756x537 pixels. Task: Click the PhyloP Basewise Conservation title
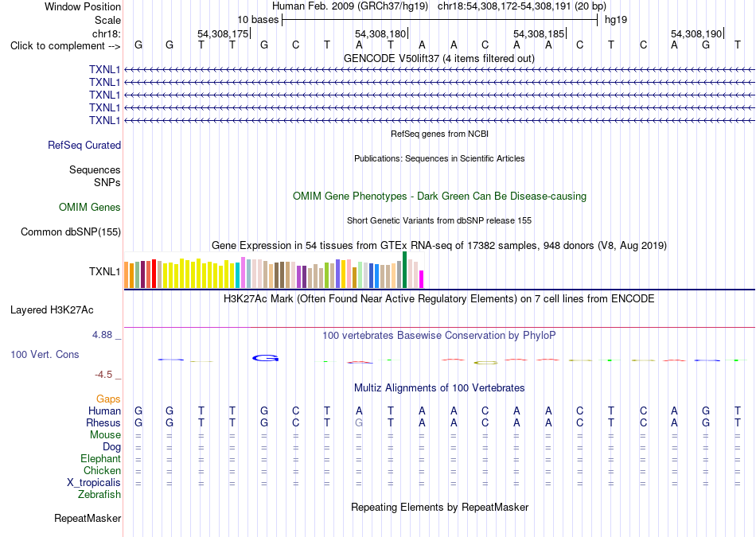(439, 336)
